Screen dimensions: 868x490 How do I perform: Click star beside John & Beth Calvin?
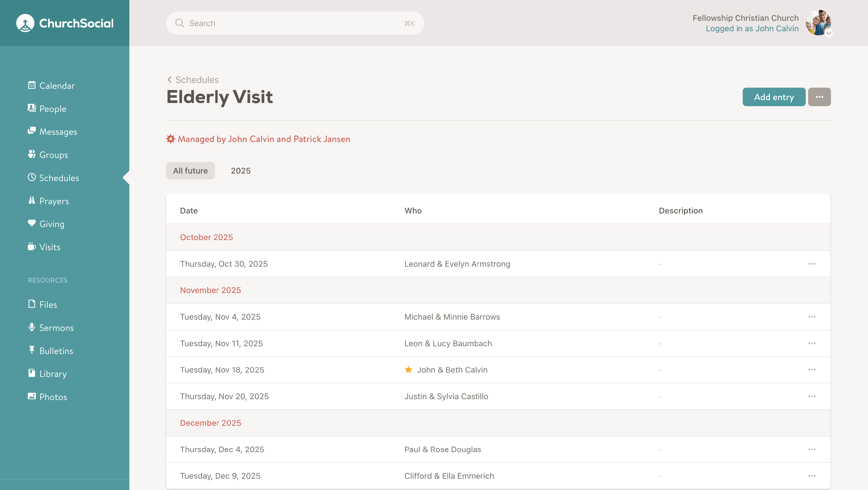pos(408,370)
